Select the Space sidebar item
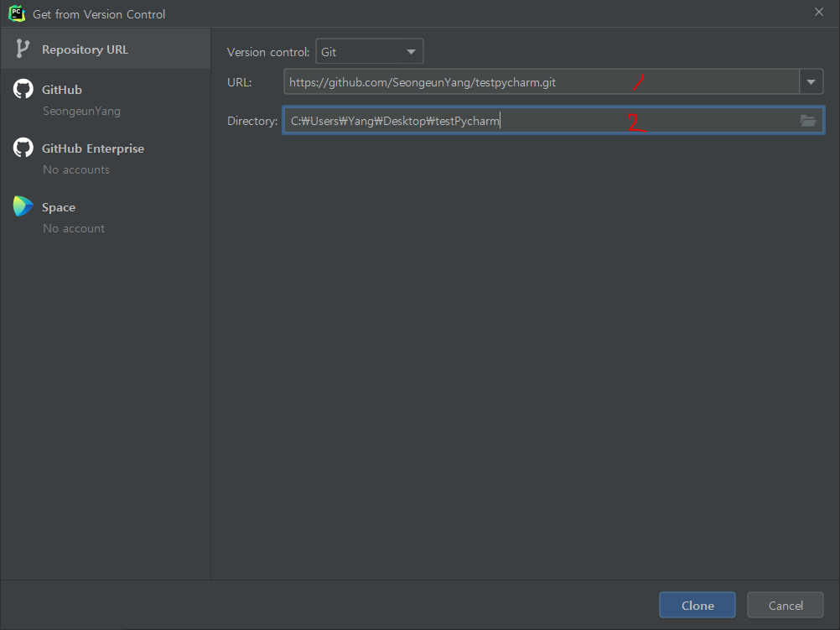The image size is (840, 630). pyautogui.click(x=106, y=217)
